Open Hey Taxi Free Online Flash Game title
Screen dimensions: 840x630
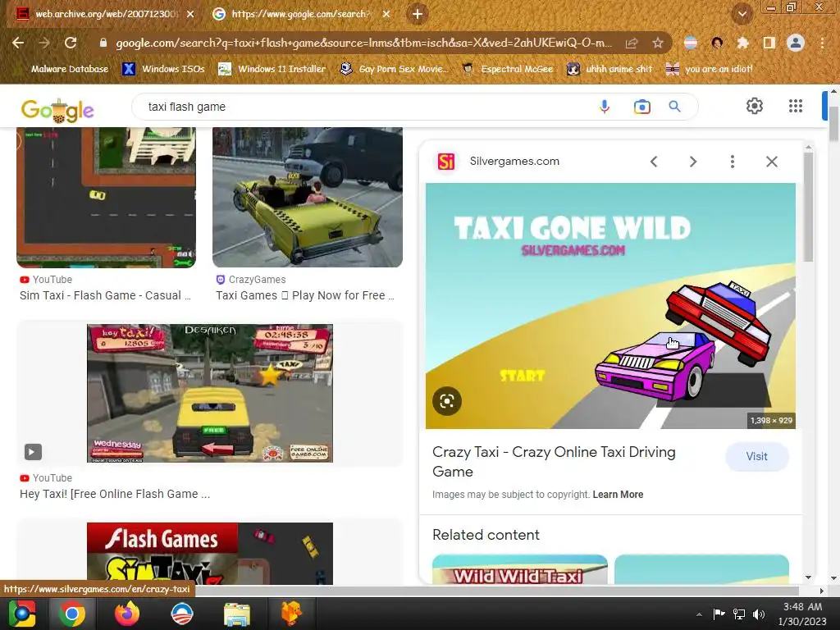click(x=115, y=494)
